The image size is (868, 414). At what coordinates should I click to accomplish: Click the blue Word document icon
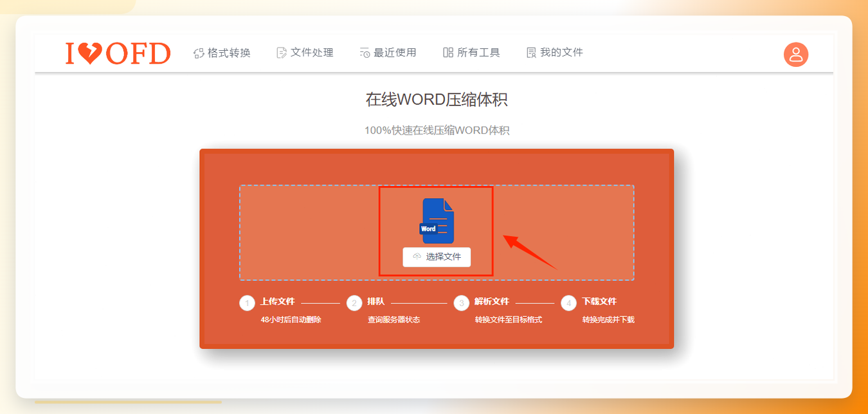click(x=437, y=221)
